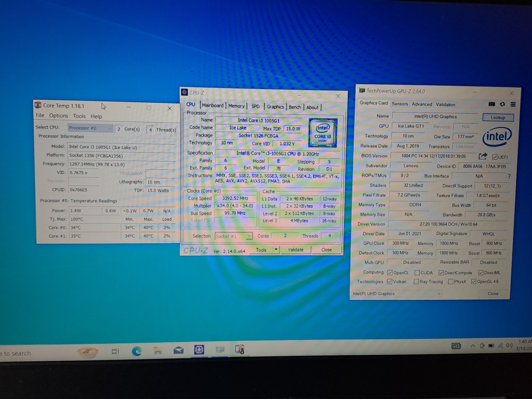532x399 pixels.
Task: Toggle the DirectML checkbox
Action: (481, 273)
